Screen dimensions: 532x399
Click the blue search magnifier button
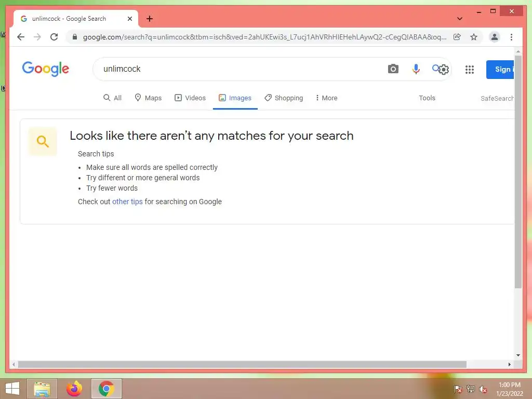[x=435, y=68]
